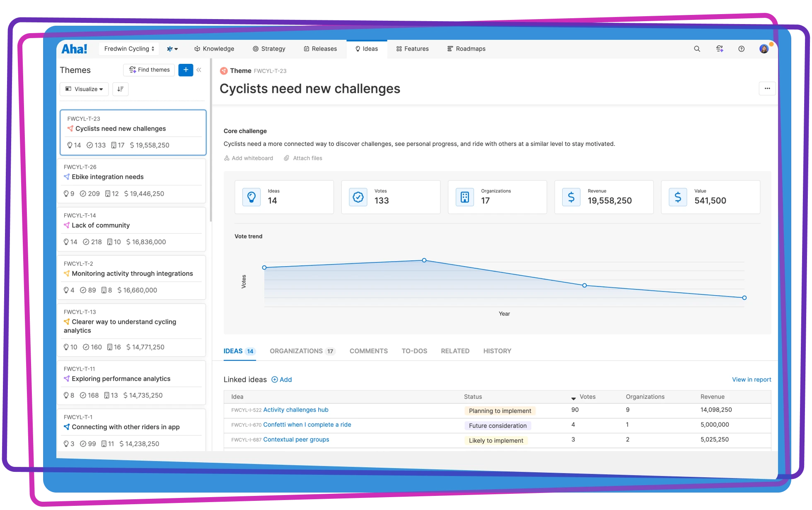Open the Strategy menu
Viewport: 812px width, 510px height.
click(x=269, y=49)
